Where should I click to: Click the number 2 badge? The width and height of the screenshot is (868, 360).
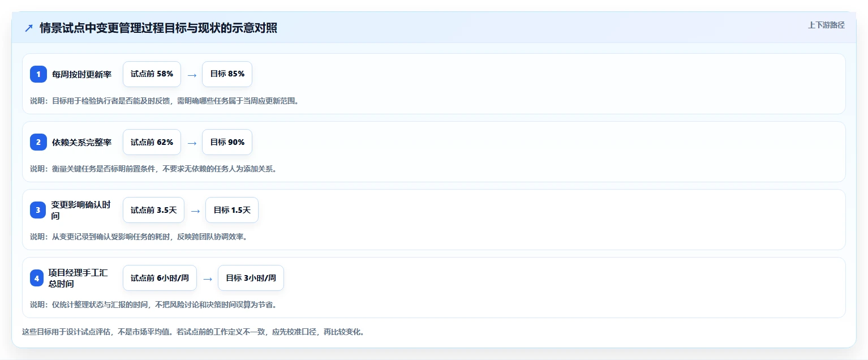38,142
